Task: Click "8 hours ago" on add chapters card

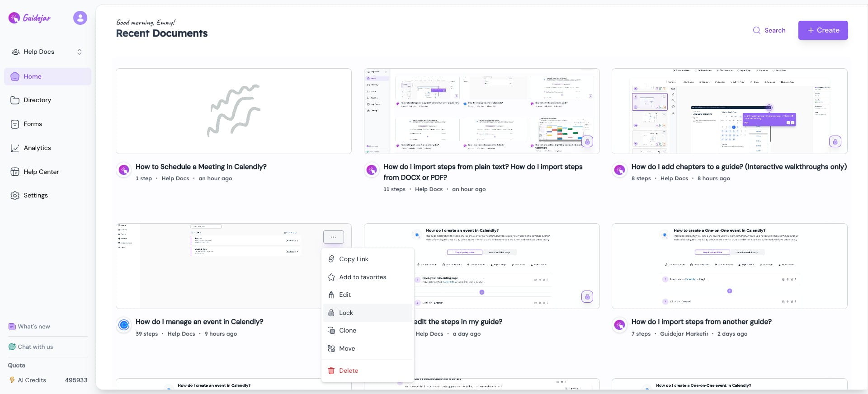Action: click(x=714, y=178)
